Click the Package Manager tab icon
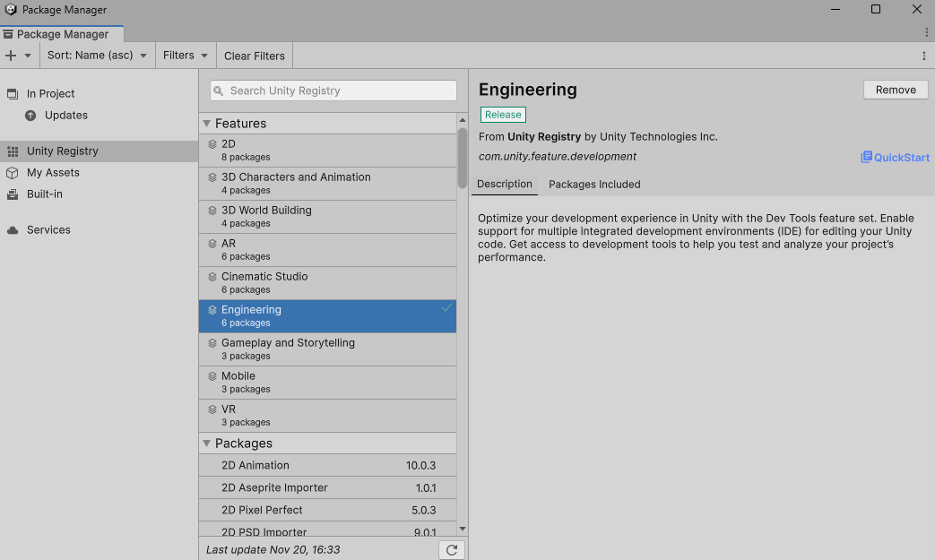Screen dimensions: 935x560 tap(8, 35)
